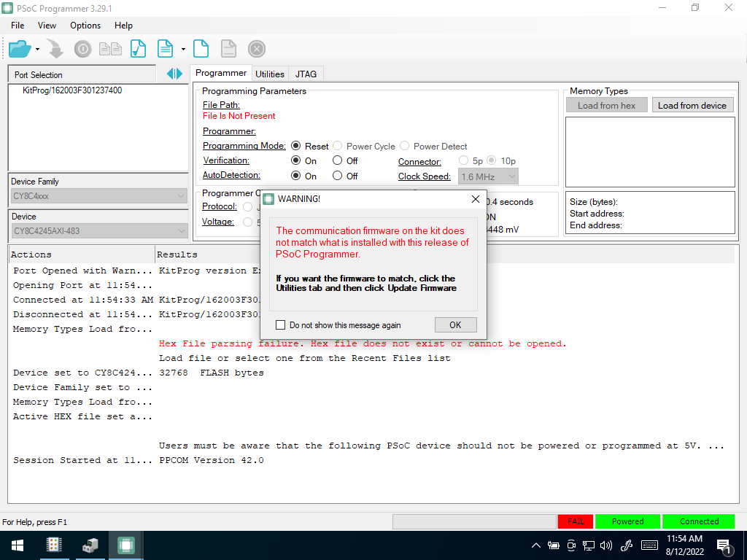The image size is (747, 560).
Task: Open the Clock Speed 1.6 MHz dropdown
Action: 488,176
